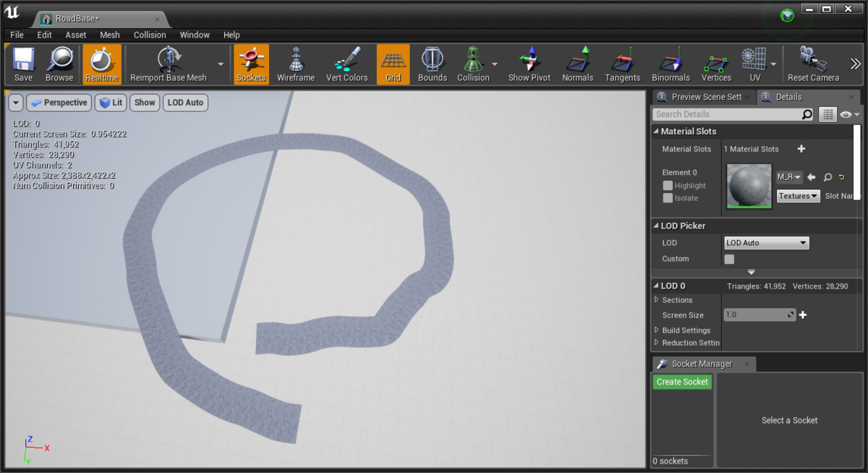
Task: Enable Wireframe view mode
Action: [x=296, y=64]
